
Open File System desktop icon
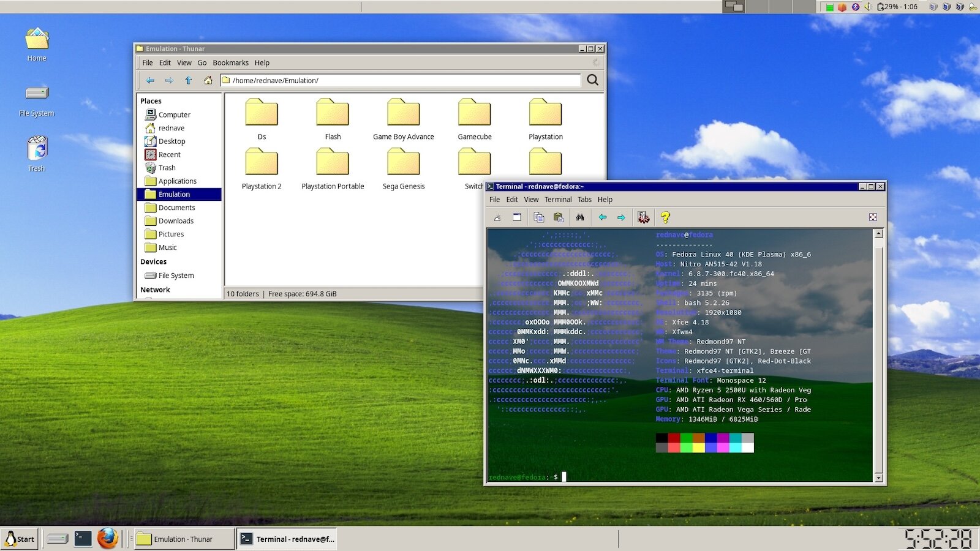pos(37,100)
